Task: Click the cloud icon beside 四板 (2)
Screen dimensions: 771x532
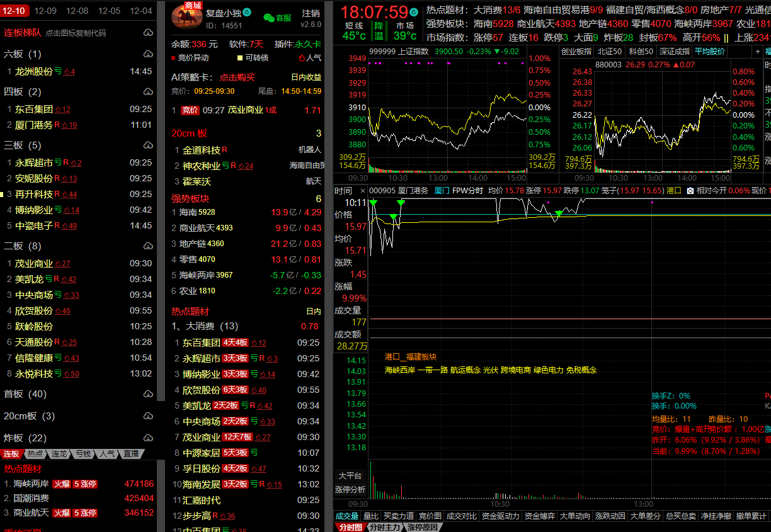Action: tap(148, 92)
